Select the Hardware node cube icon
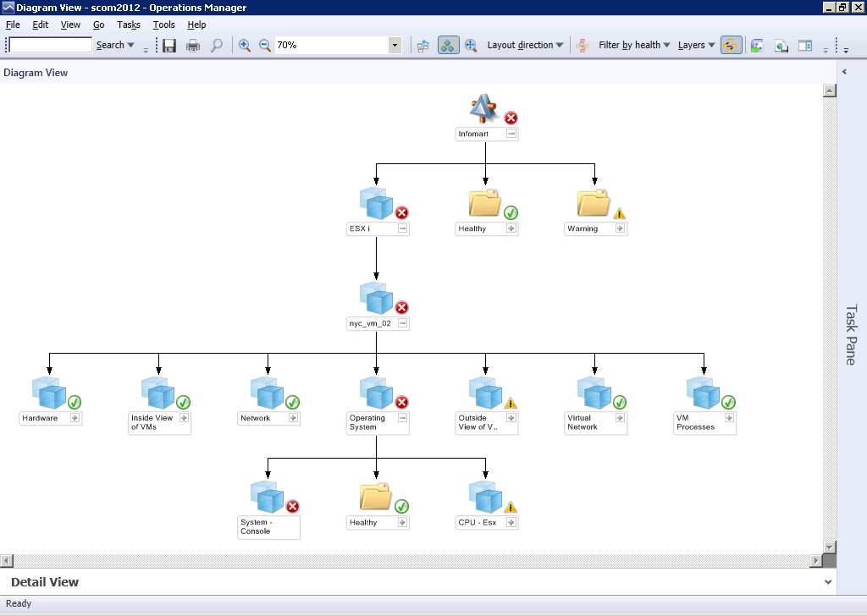The image size is (867, 616). click(x=49, y=393)
